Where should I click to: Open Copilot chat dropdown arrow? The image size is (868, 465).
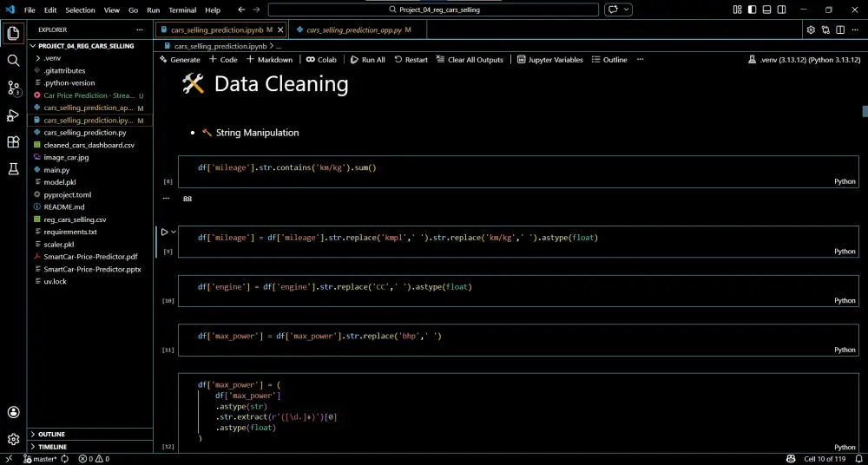(x=627, y=10)
